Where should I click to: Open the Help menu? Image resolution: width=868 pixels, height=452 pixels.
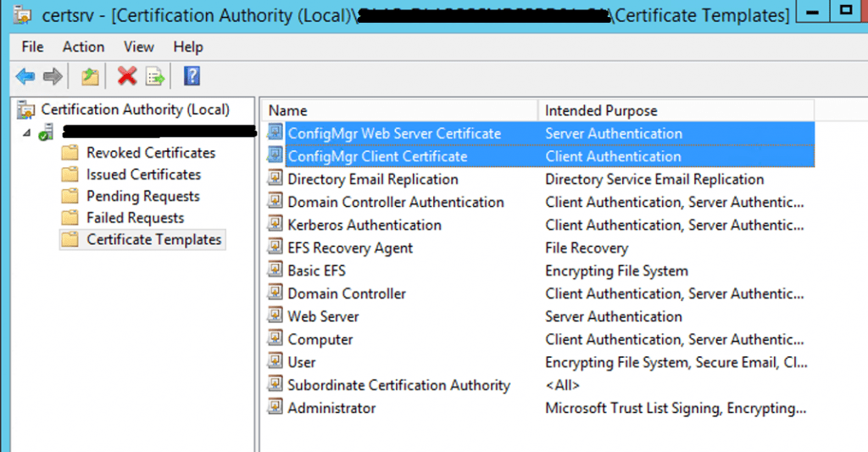pyautogui.click(x=188, y=47)
